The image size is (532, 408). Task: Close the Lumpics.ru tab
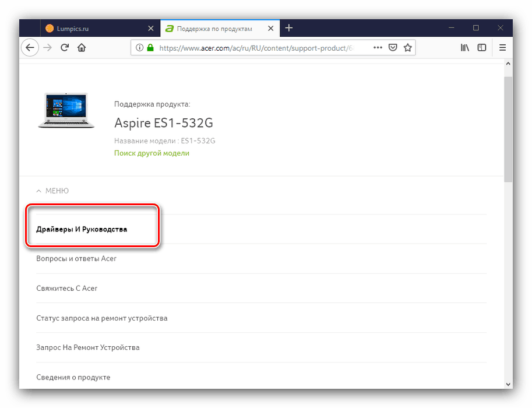(x=151, y=29)
